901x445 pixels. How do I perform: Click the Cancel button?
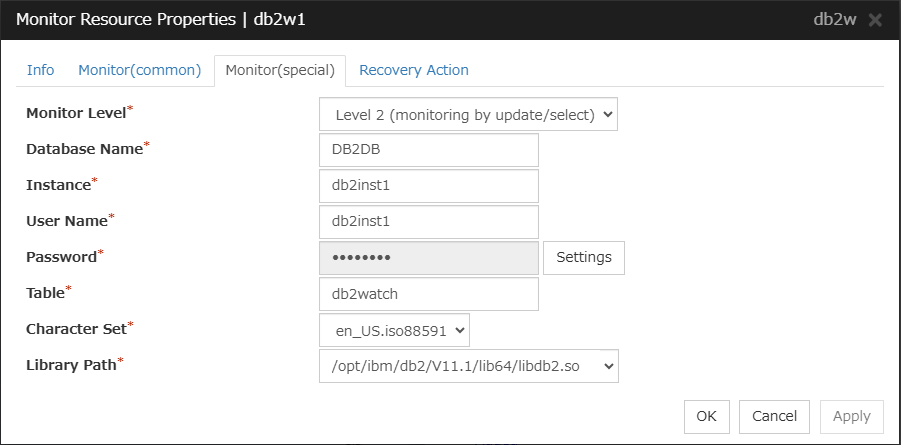click(774, 416)
